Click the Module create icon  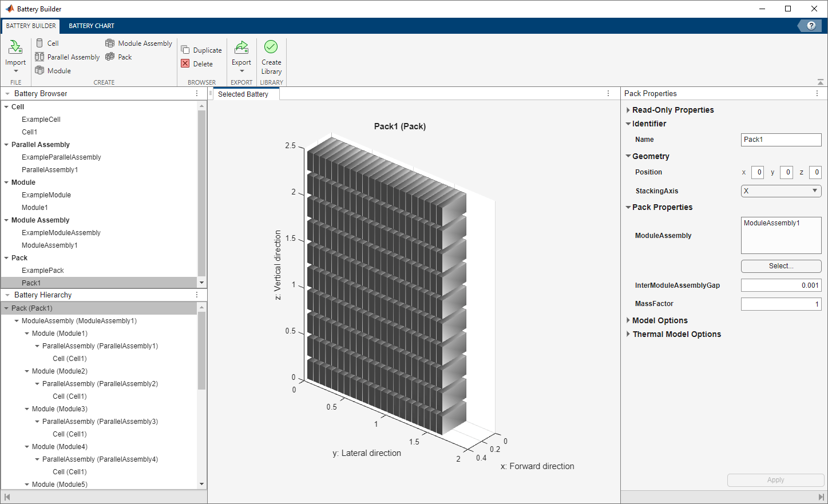tap(39, 71)
